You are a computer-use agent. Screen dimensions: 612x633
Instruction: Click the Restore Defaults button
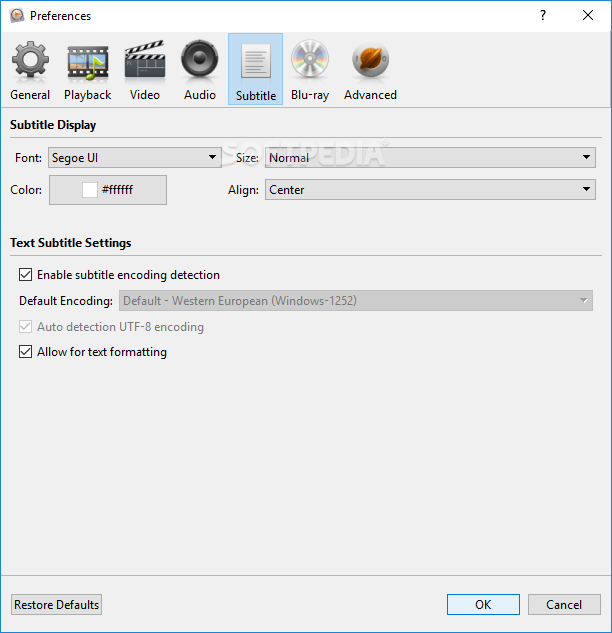click(x=57, y=604)
